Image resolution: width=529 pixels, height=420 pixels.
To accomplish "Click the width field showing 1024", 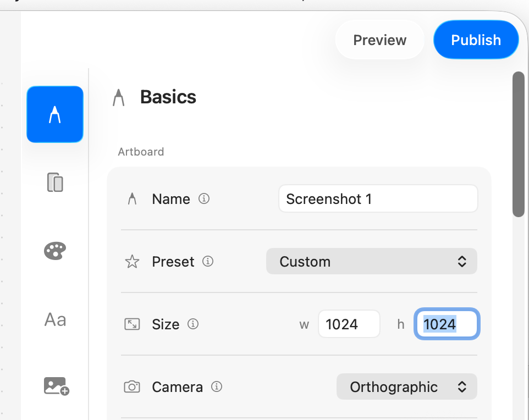I will (349, 324).
